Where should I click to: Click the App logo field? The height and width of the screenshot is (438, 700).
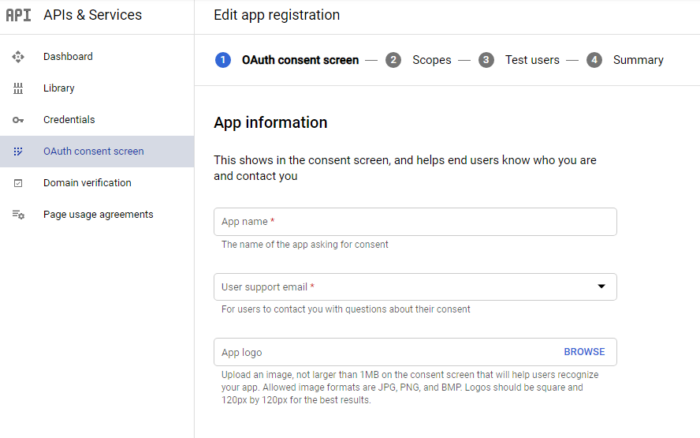415,352
